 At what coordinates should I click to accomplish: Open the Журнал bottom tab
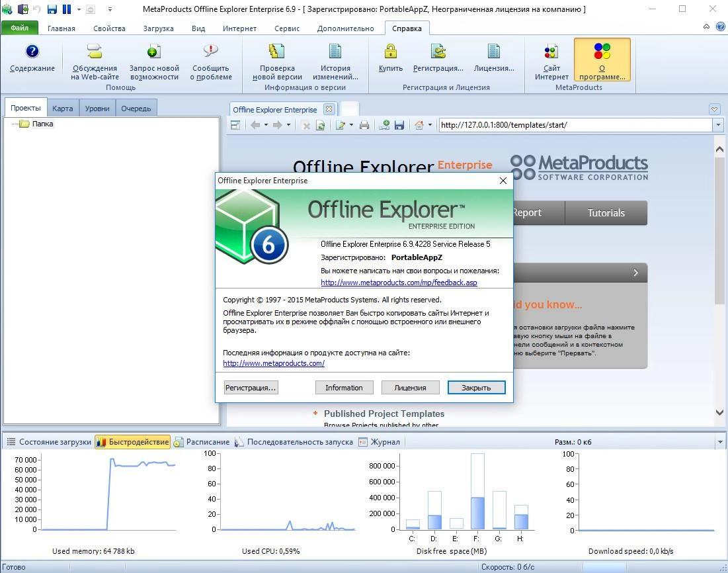(380, 442)
